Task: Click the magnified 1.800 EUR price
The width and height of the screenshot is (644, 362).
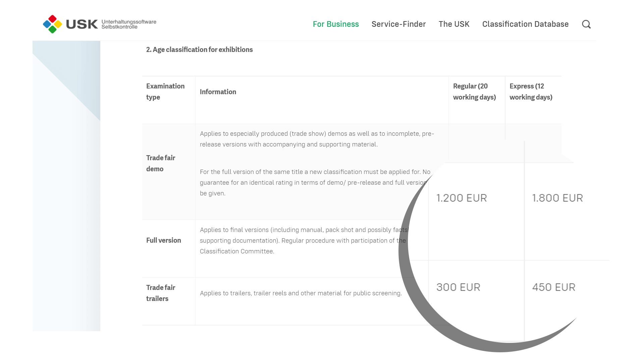Action: click(x=557, y=198)
